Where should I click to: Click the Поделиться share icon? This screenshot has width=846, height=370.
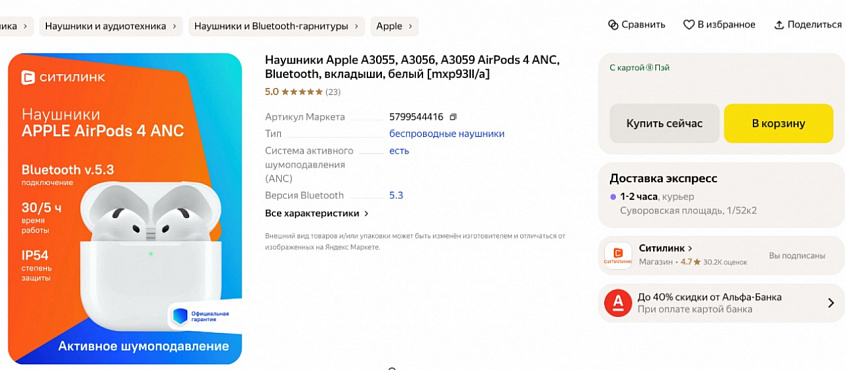pyautogui.click(x=779, y=25)
